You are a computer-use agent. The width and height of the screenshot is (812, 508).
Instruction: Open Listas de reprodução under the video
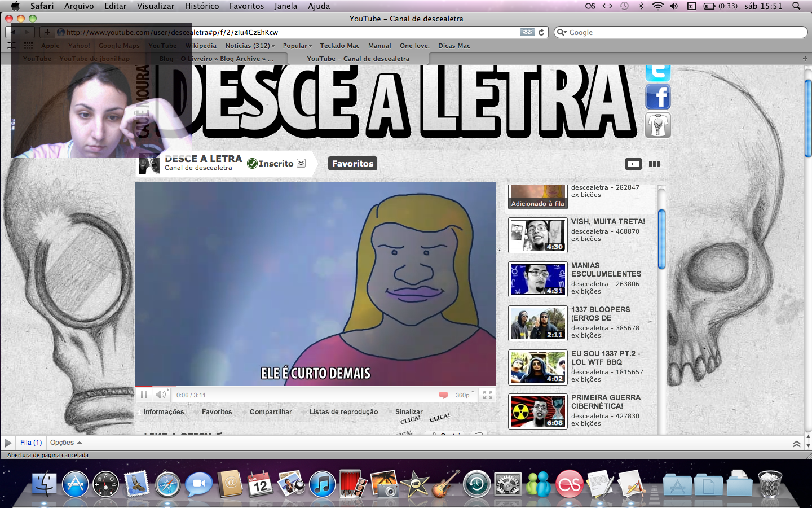[x=343, y=412]
